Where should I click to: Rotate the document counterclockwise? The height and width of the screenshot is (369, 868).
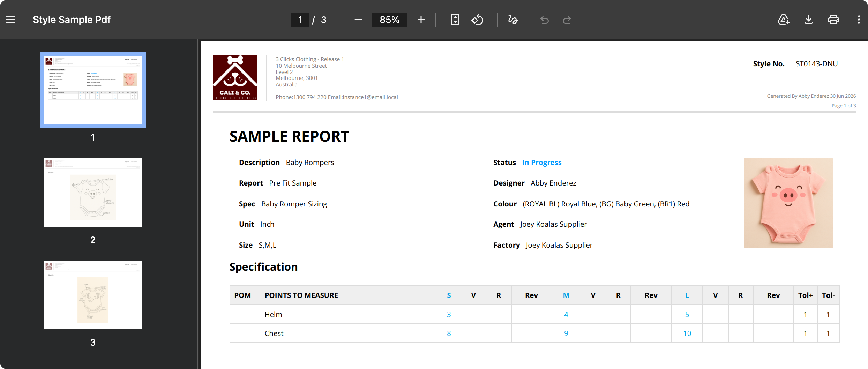coord(478,20)
